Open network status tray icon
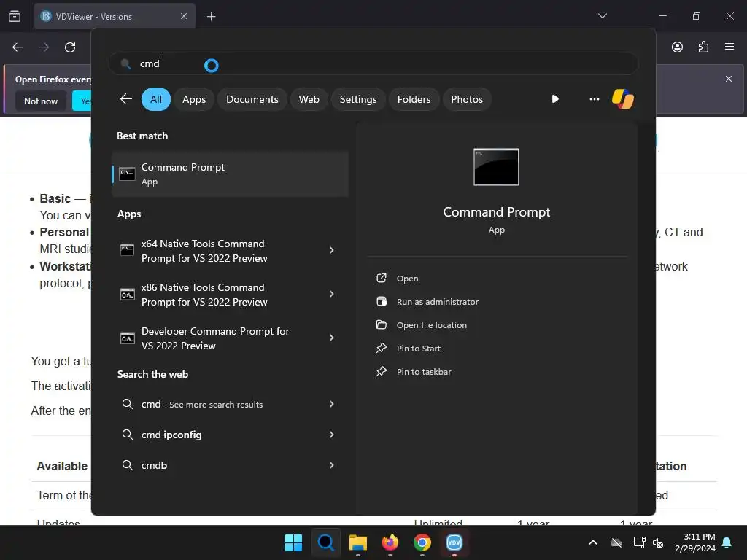 tap(639, 542)
